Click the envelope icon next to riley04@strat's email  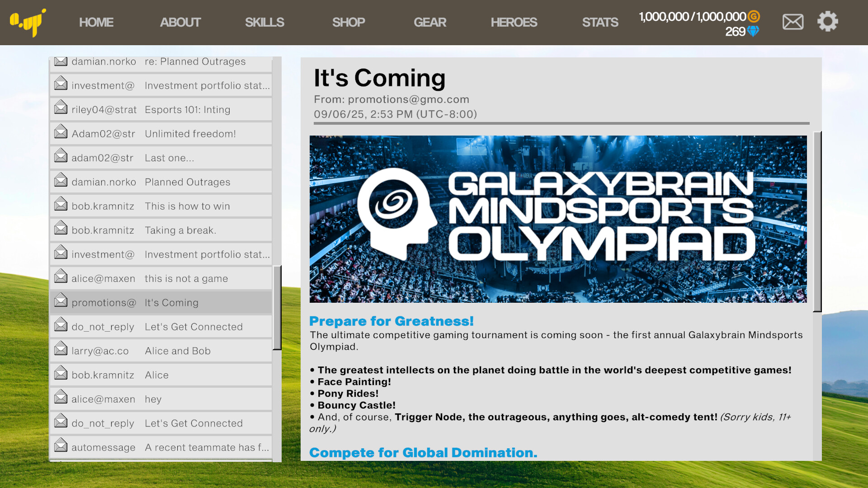tap(61, 107)
